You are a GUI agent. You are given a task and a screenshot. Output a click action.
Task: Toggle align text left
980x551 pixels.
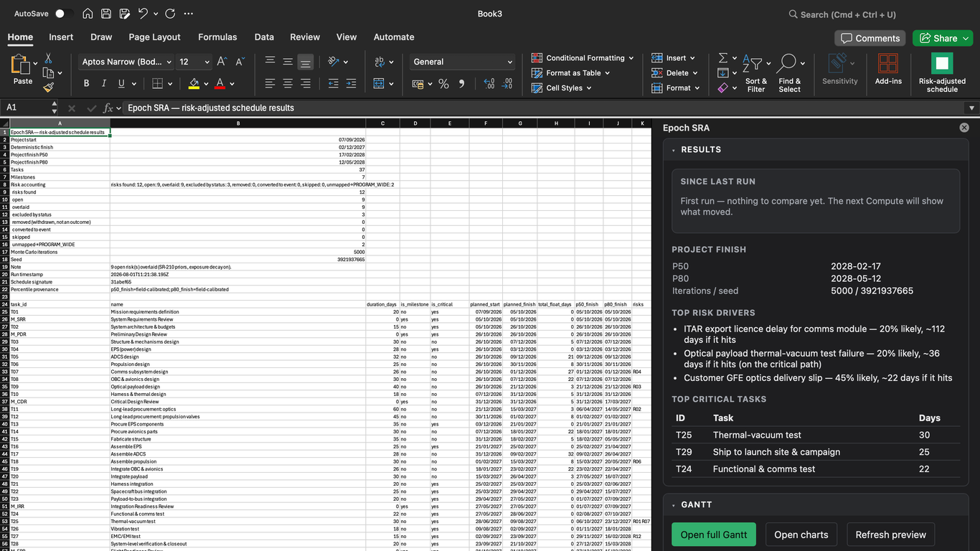click(270, 83)
